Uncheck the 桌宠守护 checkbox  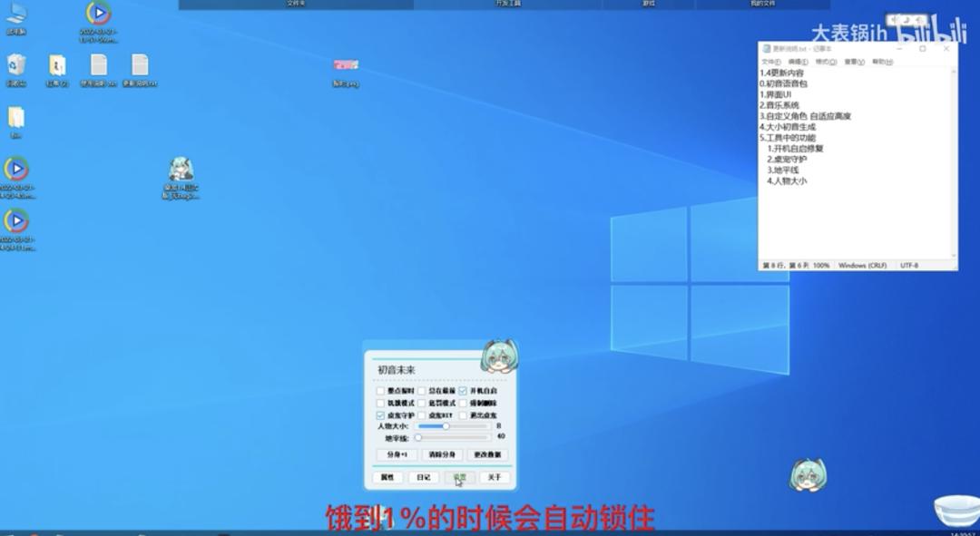coord(380,415)
